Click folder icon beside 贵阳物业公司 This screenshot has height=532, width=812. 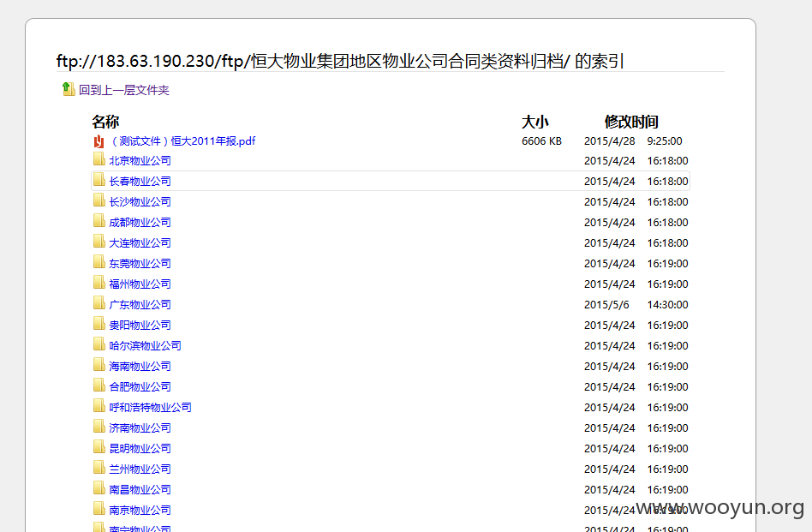click(x=99, y=323)
